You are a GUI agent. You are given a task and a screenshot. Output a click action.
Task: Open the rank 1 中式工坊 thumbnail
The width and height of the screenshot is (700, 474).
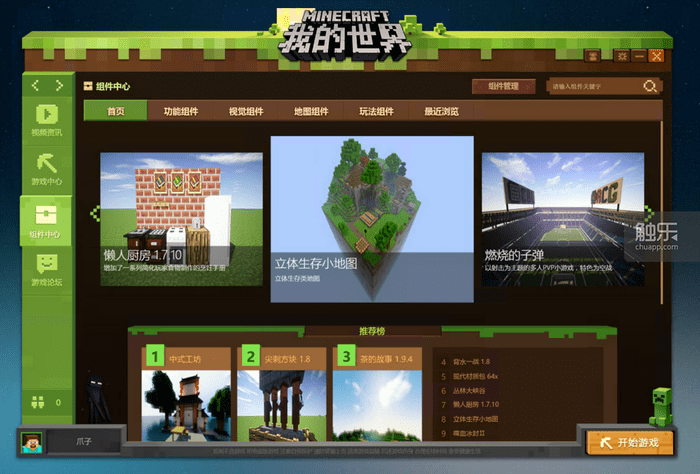click(186, 405)
